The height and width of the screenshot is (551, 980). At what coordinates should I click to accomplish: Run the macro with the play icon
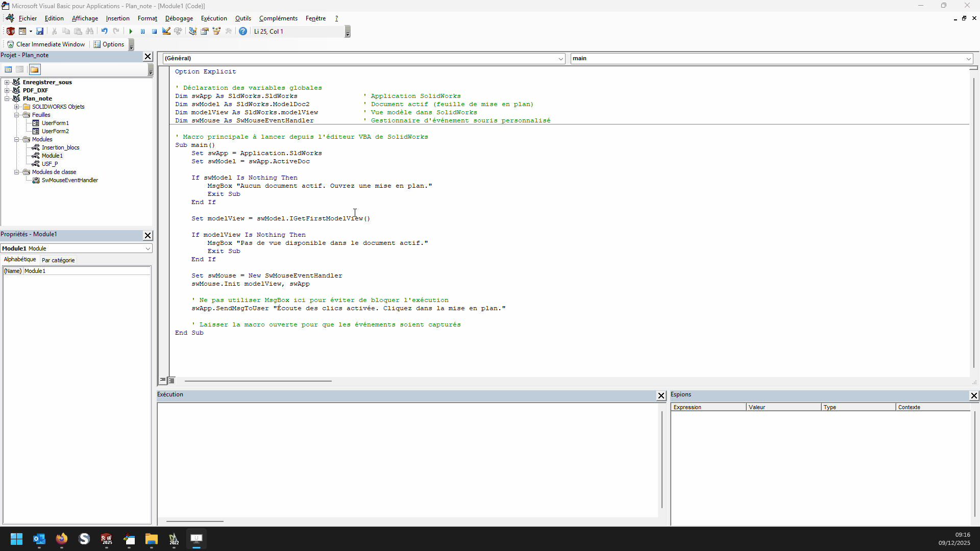point(131,32)
